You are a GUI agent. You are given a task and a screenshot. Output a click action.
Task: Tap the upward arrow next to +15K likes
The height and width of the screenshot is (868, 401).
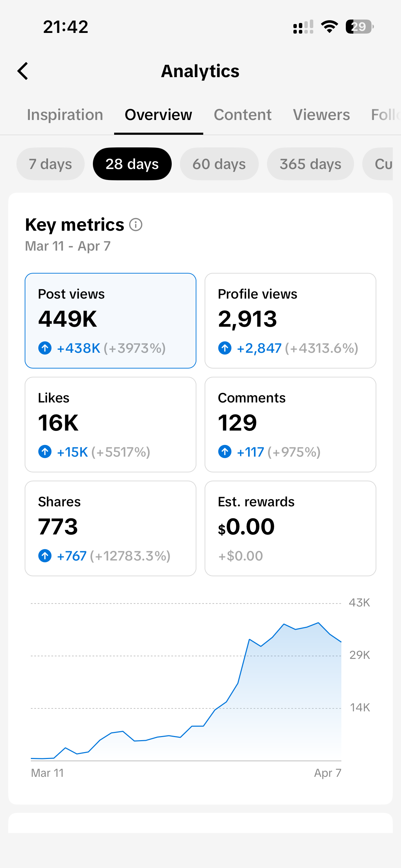pyautogui.click(x=45, y=452)
